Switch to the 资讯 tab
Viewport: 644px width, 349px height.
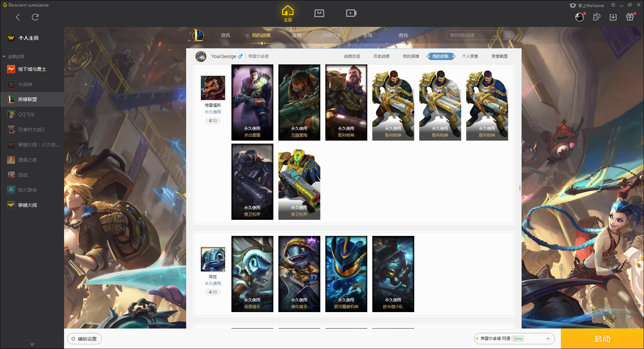225,35
